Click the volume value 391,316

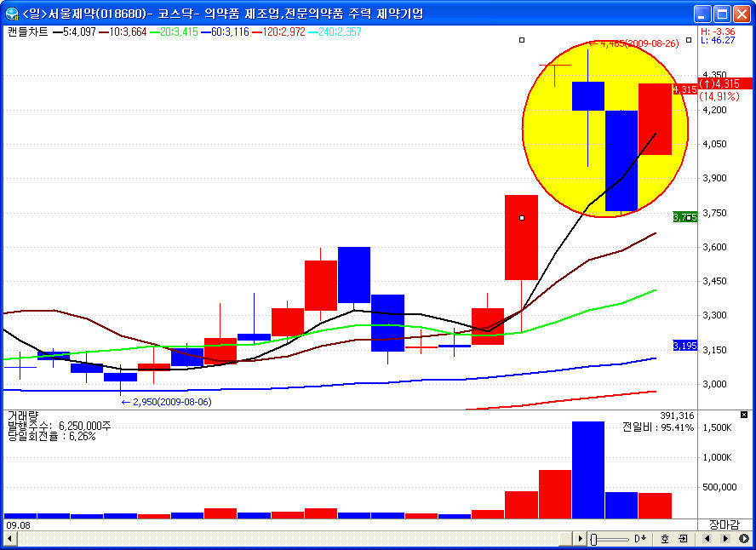678,415
